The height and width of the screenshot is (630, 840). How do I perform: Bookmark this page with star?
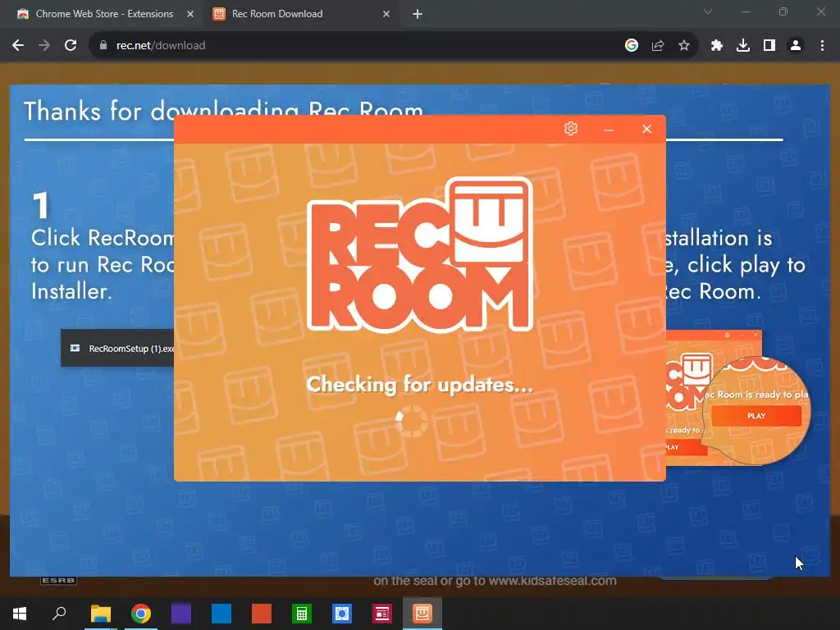683,46
